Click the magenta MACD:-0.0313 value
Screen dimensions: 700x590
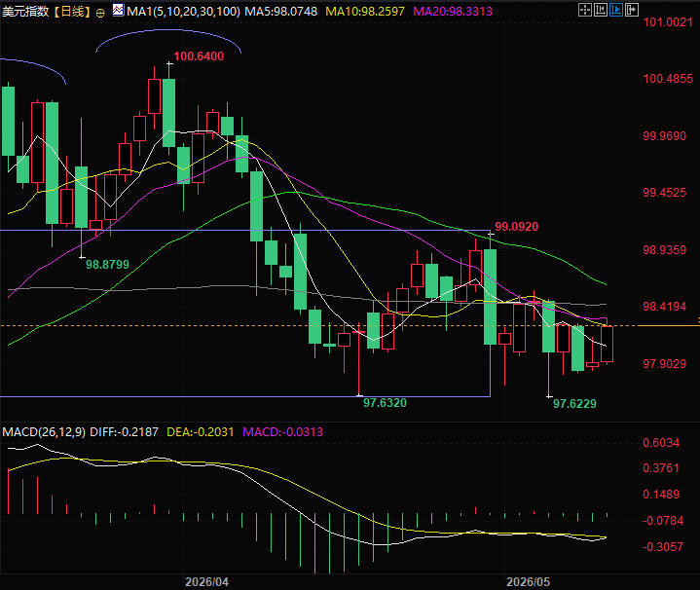coord(282,432)
